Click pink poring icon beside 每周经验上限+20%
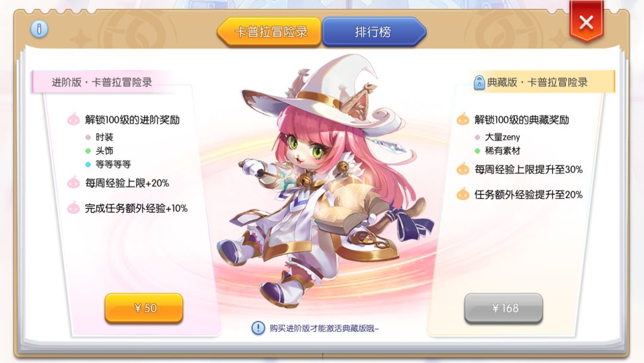Image resolution: width=644 pixels, height=363 pixels. click(73, 183)
